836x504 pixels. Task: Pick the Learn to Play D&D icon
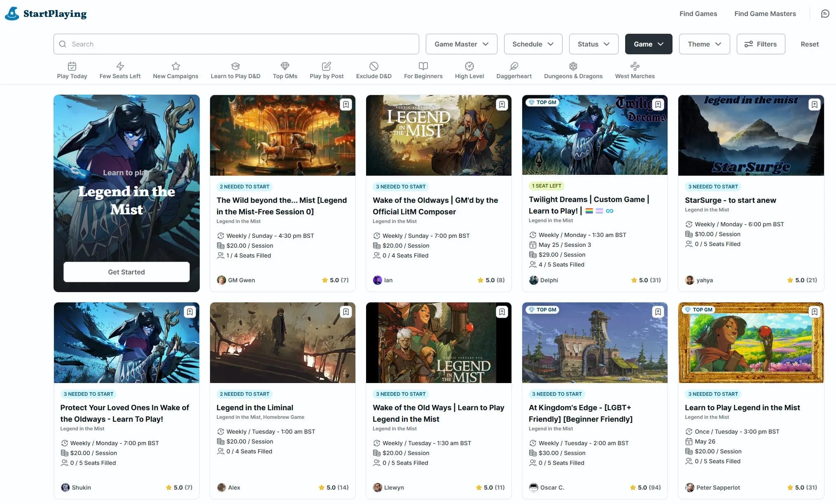click(236, 66)
